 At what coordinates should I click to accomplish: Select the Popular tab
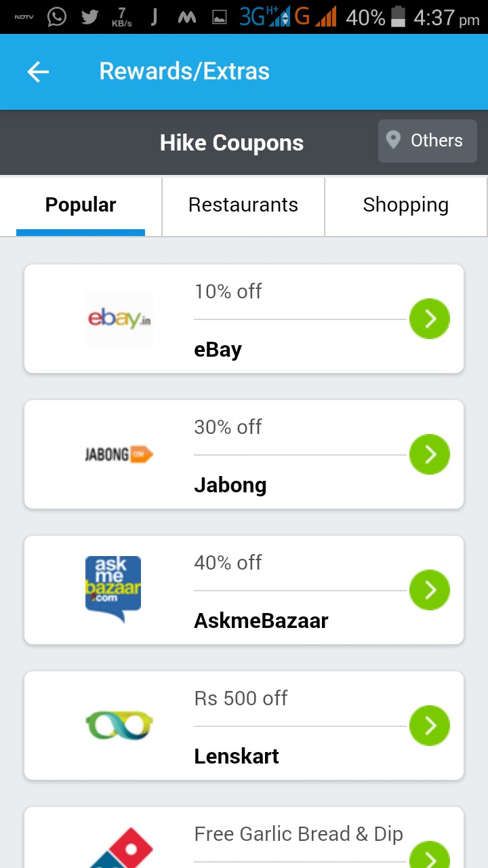(x=81, y=205)
